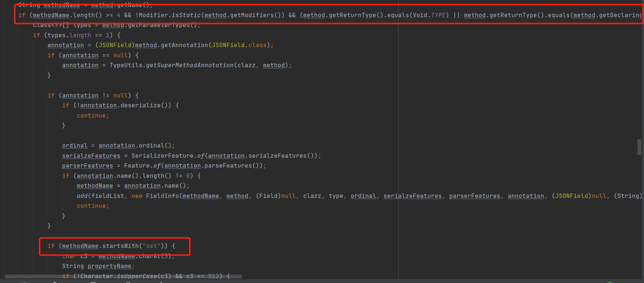This screenshot has height=283, width=644.
Task: Click TypeUtils.getSuperMethodAnnotation call
Action: pos(199,65)
